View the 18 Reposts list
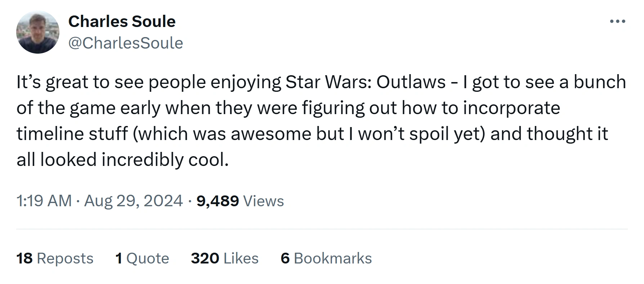The image size is (644, 284). 55,258
